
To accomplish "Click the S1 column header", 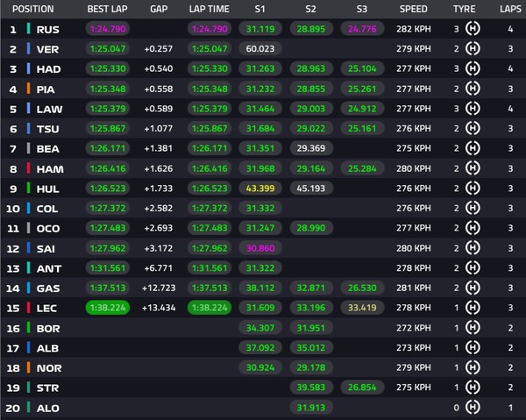I will [260, 9].
